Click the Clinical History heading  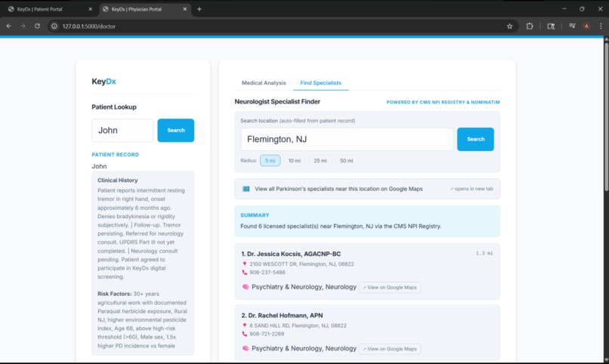pos(118,180)
